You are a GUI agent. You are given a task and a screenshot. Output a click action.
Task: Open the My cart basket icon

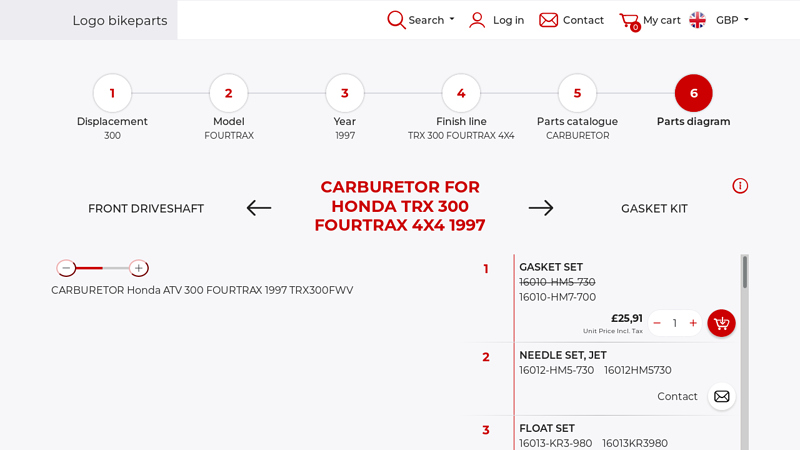tap(628, 20)
